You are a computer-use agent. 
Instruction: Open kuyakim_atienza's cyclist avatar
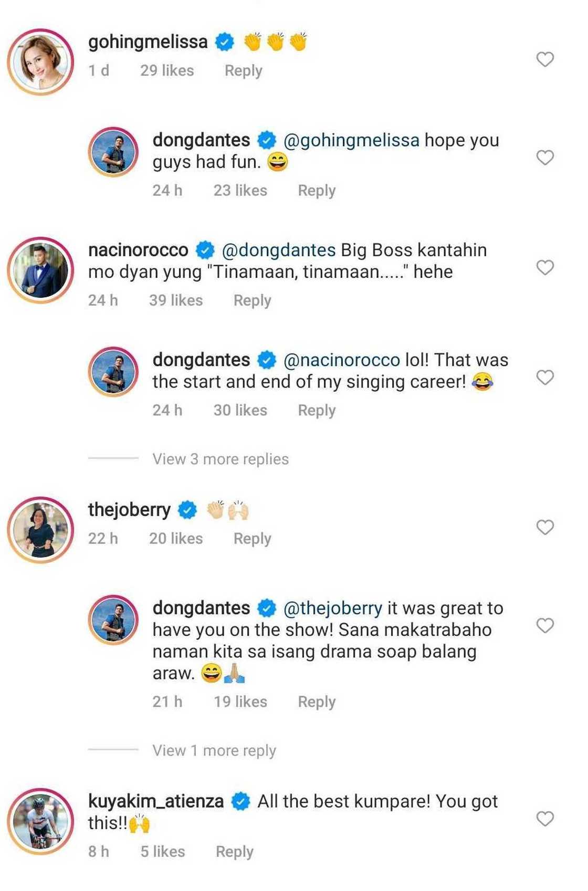click(x=40, y=821)
